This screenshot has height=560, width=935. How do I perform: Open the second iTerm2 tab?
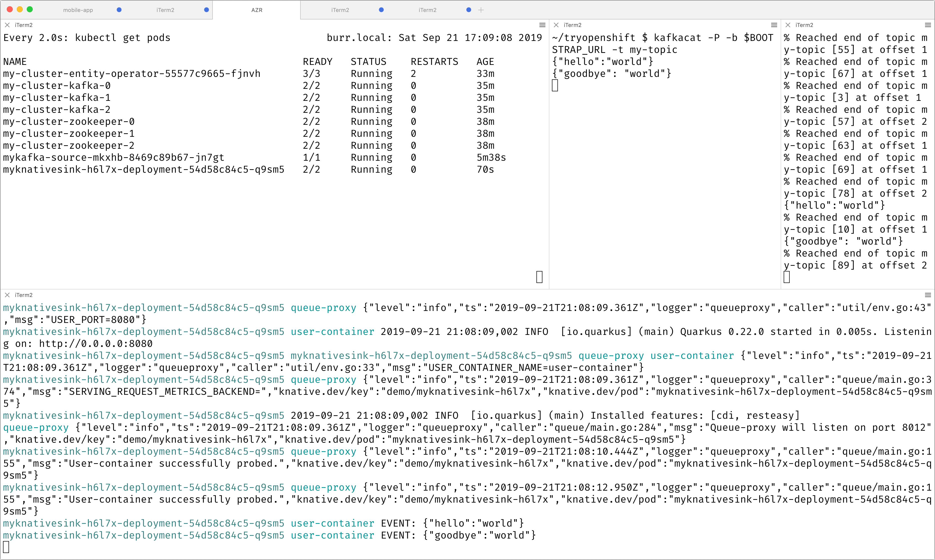pos(165,10)
